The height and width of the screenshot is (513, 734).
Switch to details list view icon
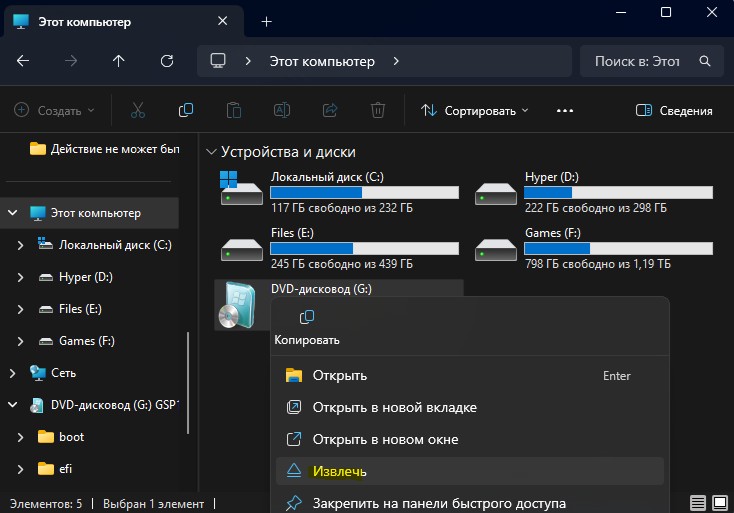click(x=697, y=503)
